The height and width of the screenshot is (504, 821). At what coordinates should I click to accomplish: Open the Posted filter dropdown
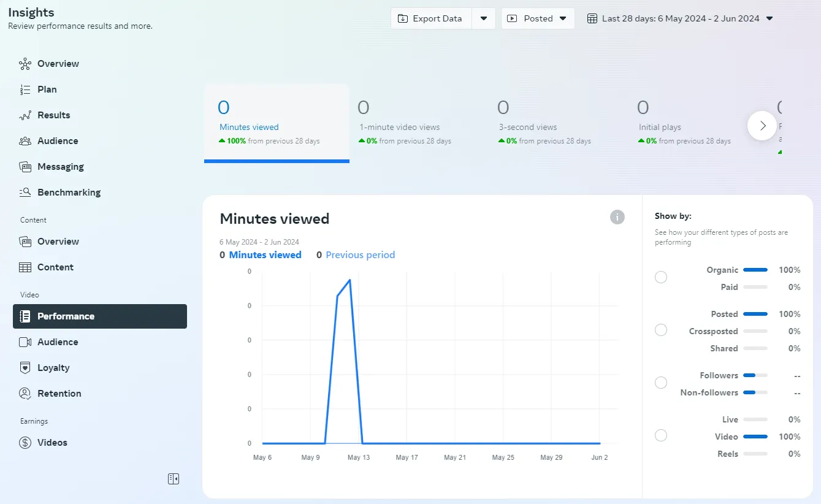(x=538, y=18)
